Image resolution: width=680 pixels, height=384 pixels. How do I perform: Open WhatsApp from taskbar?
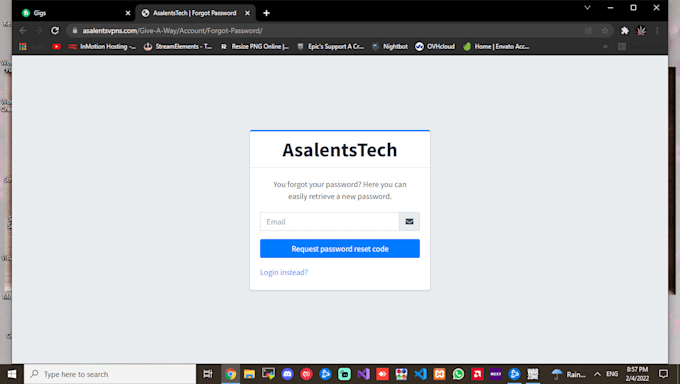click(458, 374)
